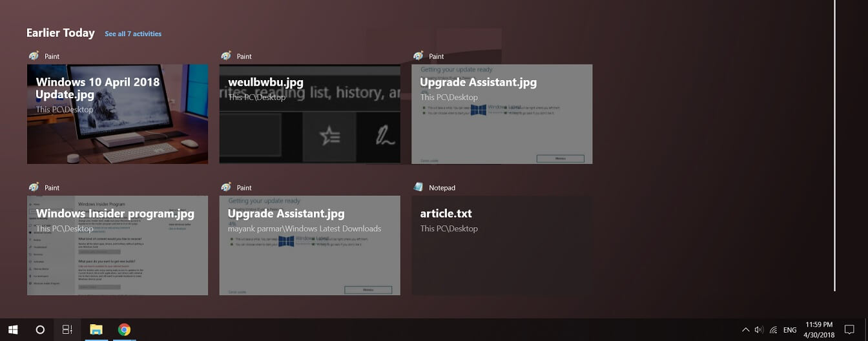Launch Google Chrome from the taskbar
868x341 pixels.
point(124,329)
